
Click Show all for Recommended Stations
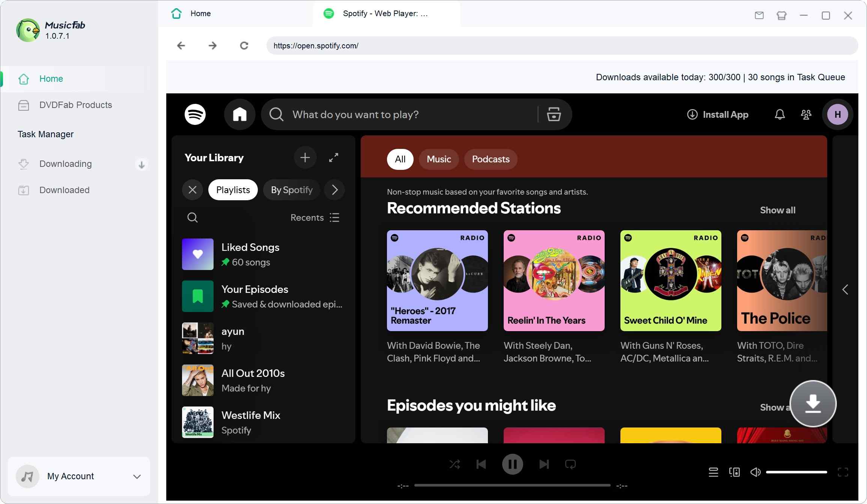[778, 210]
